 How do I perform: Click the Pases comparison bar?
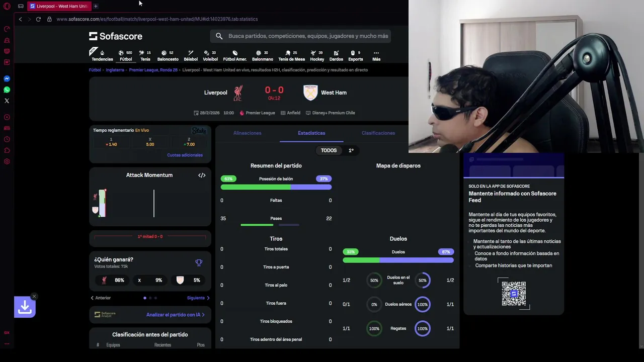(x=270, y=225)
